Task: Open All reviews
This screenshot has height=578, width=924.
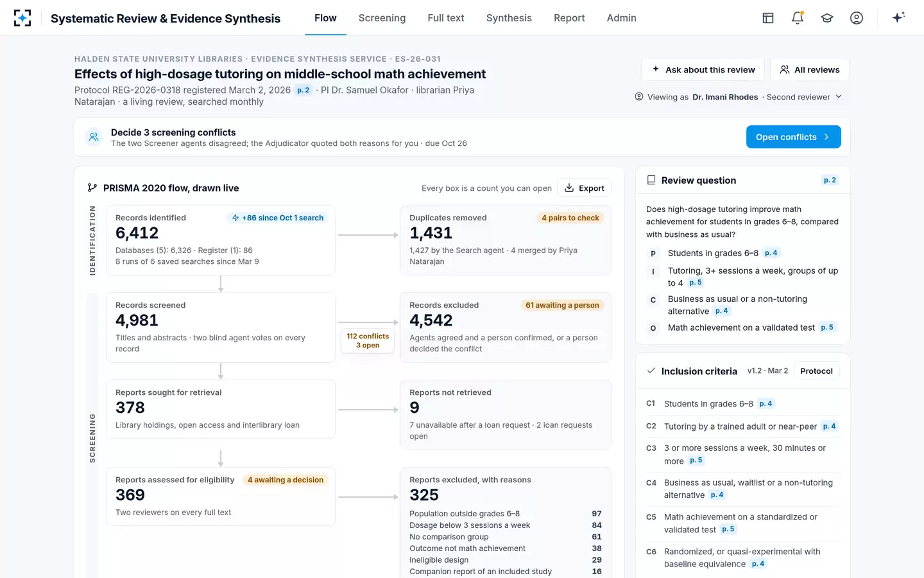Action: click(810, 69)
